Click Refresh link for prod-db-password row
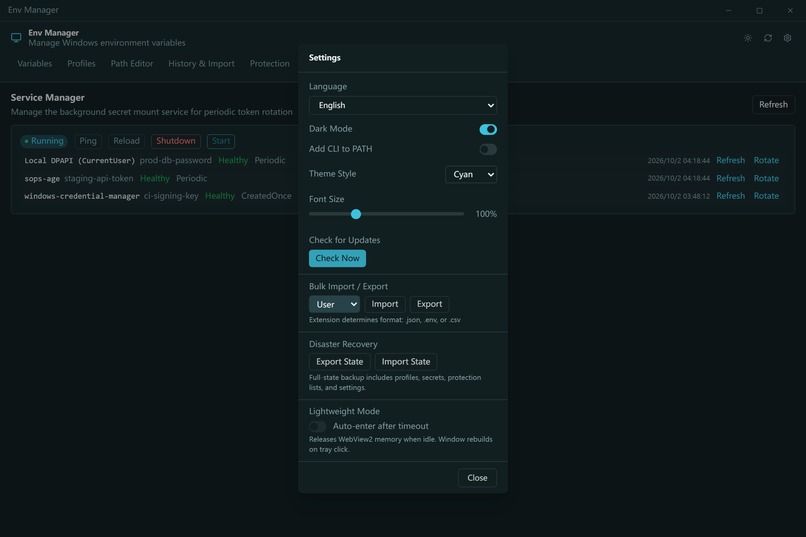 pos(730,160)
